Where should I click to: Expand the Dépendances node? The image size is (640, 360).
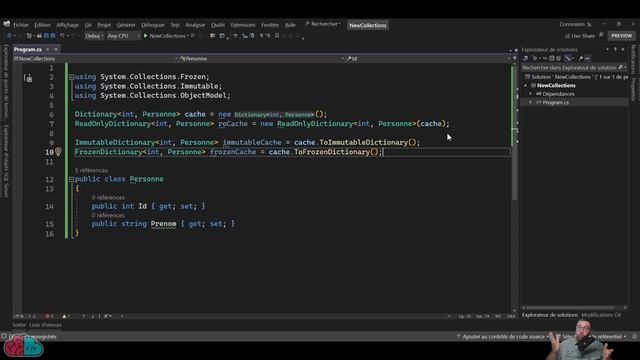coord(531,94)
